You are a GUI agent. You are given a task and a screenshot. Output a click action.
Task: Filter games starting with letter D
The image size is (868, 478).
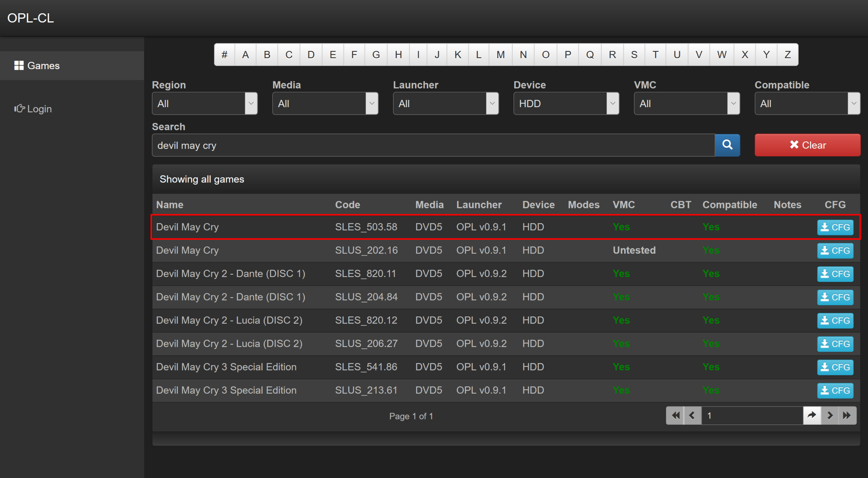pyautogui.click(x=311, y=55)
